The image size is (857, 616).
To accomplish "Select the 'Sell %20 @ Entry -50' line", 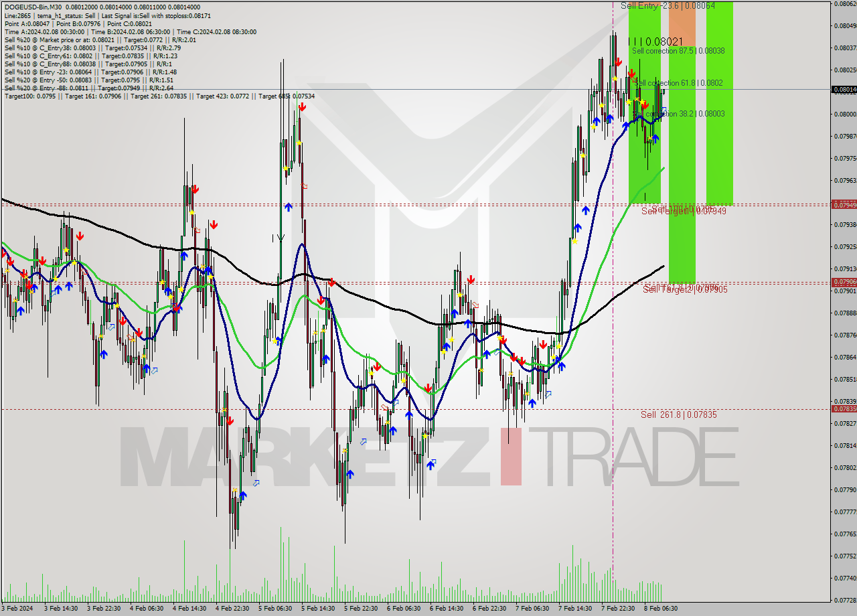I will (88, 80).
